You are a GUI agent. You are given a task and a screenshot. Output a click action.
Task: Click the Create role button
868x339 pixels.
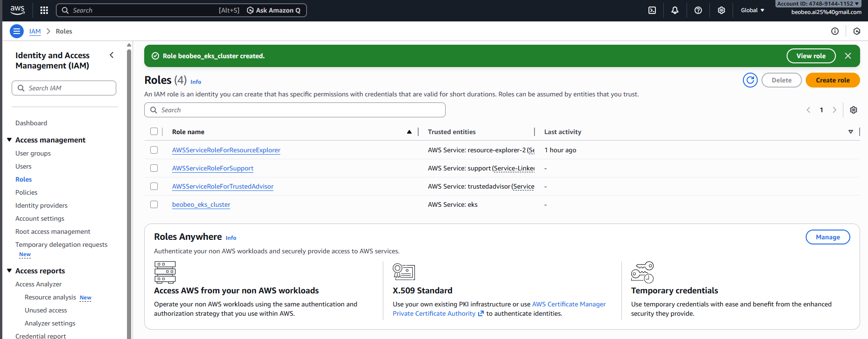(x=832, y=80)
